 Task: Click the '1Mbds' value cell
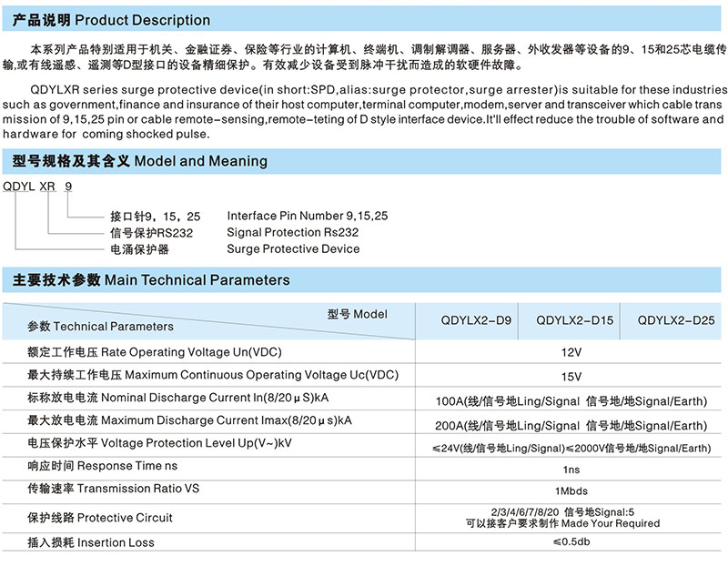click(571, 490)
